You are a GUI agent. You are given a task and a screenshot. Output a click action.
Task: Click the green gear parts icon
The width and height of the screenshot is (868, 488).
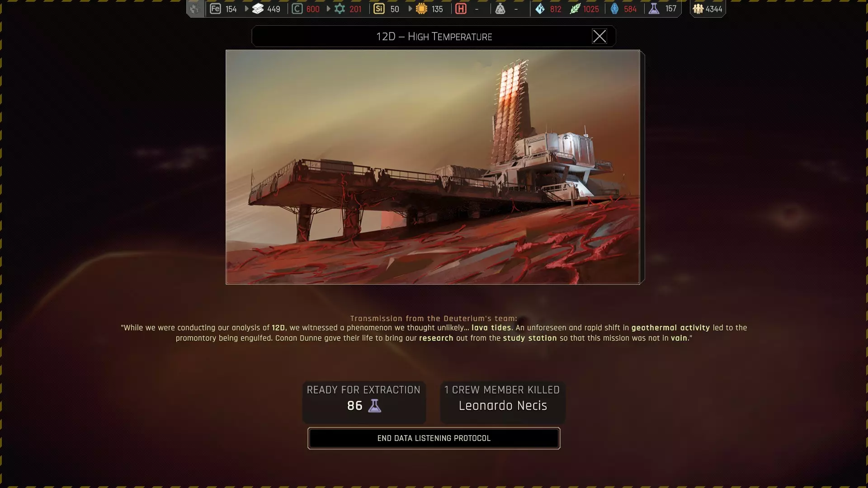[340, 9]
